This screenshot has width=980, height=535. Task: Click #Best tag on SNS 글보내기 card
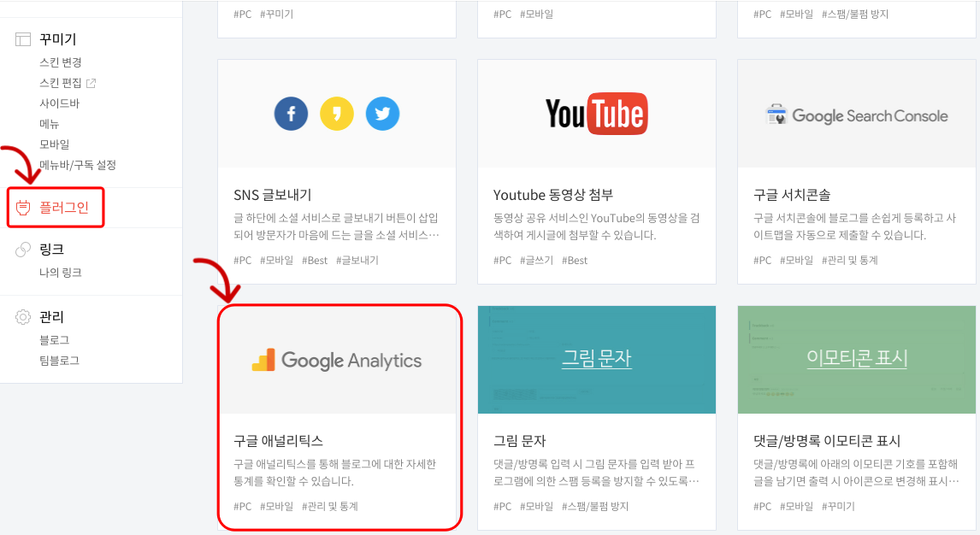pyautogui.click(x=315, y=261)
